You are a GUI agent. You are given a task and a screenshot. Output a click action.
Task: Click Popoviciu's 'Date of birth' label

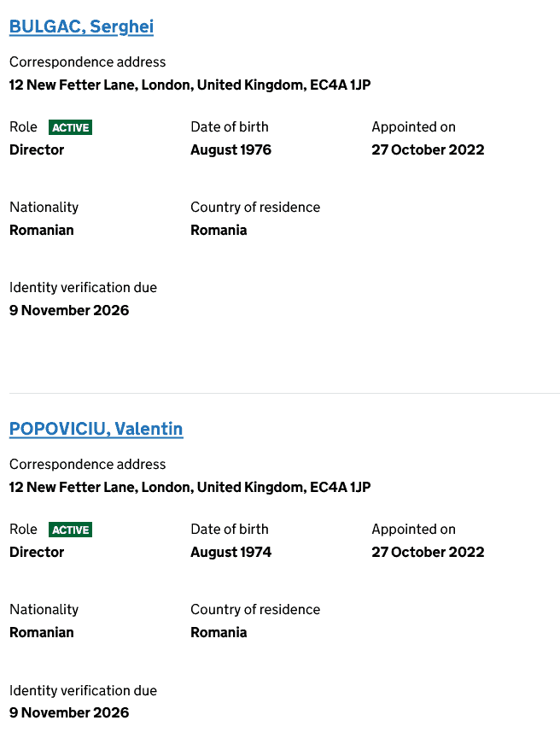coord(229,529)
